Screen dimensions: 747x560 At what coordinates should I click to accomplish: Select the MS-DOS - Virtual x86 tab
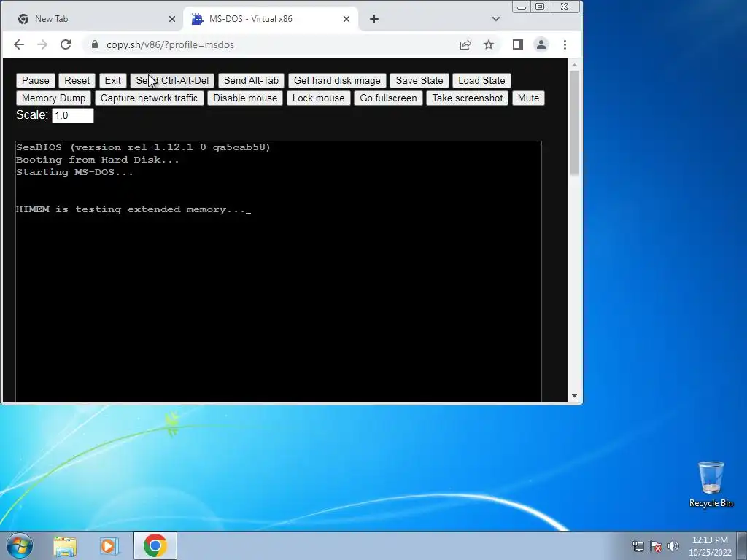coord(270,19)
